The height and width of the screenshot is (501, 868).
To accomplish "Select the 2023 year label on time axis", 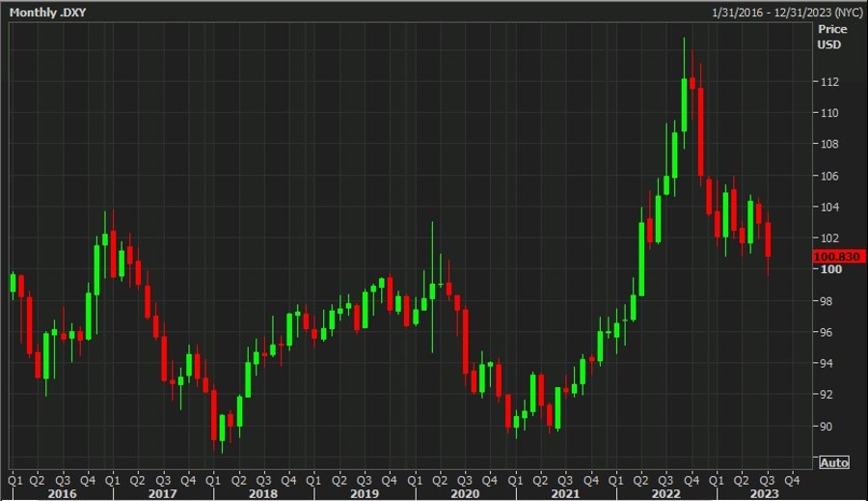I will tap(764, 493).
